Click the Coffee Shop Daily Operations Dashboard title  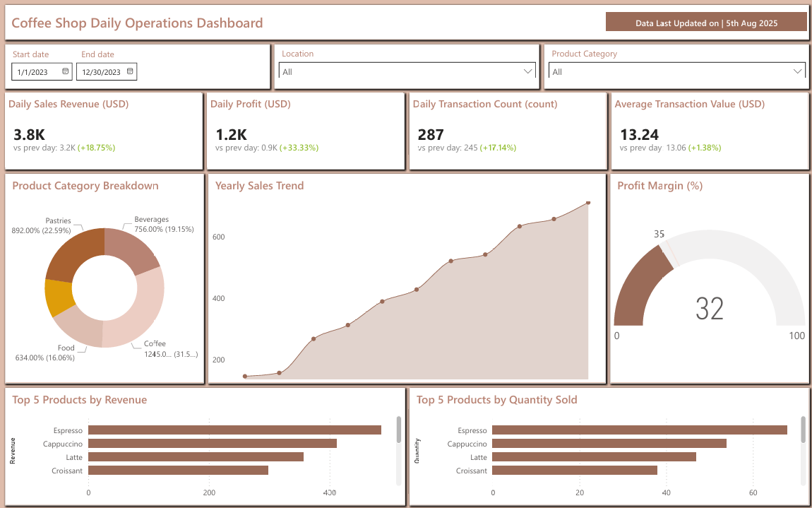click(x=137, y=23)
